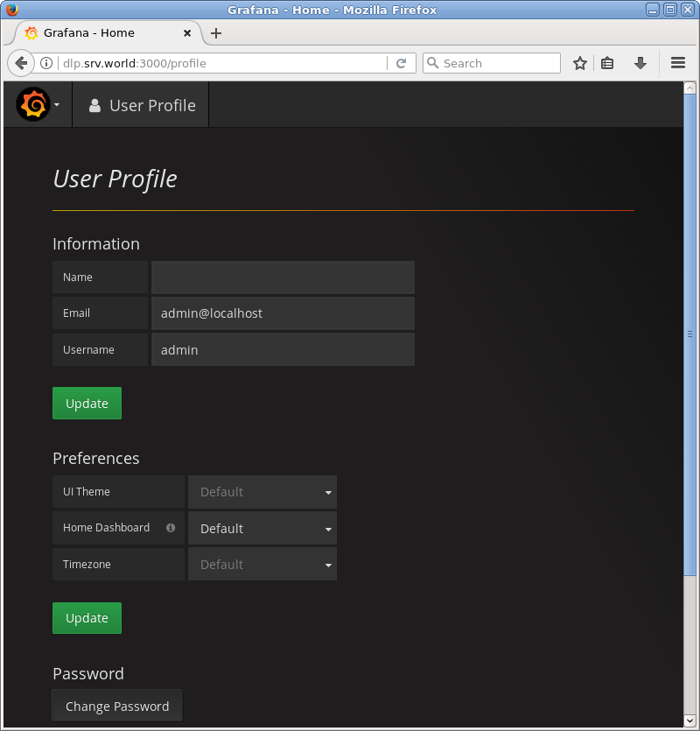Screen dimensions: 700x731
Task: Click Update under Information section
Action: point(87,403)
